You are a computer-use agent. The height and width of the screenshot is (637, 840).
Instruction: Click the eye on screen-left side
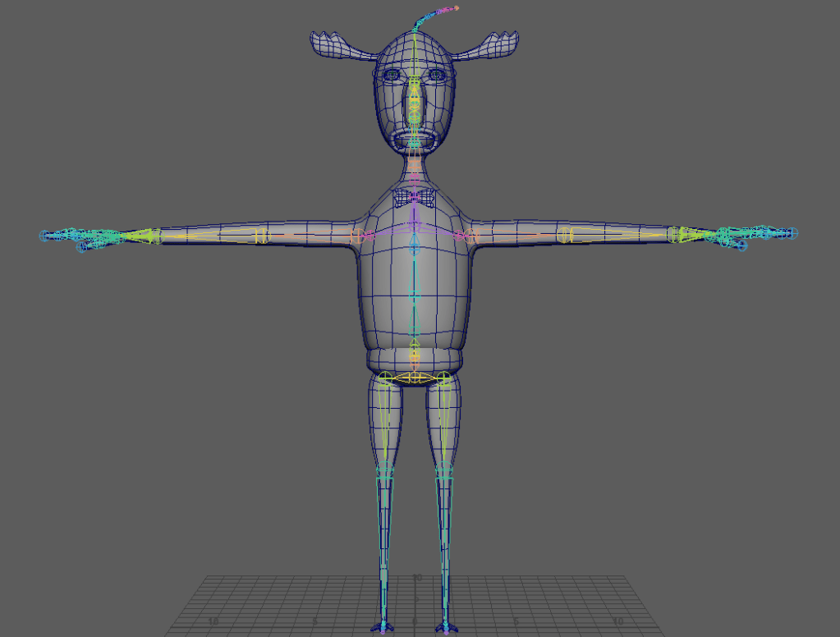pos(393,76)
